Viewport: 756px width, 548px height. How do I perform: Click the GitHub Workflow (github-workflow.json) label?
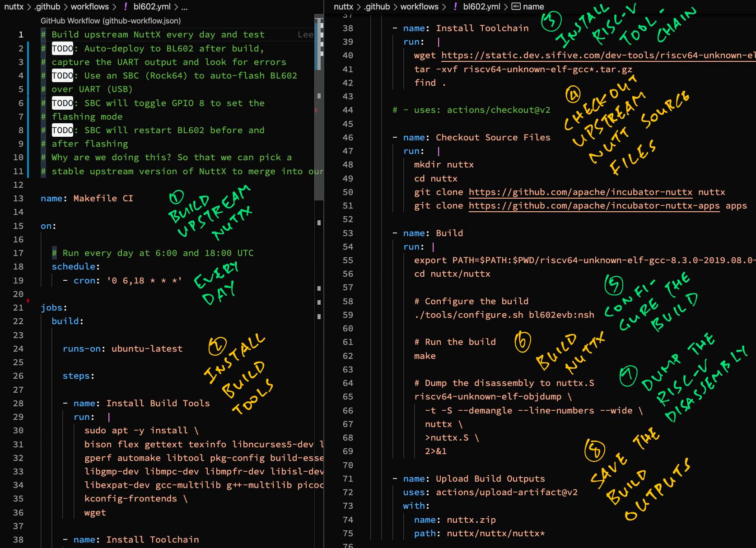click(x=110, y=21)
